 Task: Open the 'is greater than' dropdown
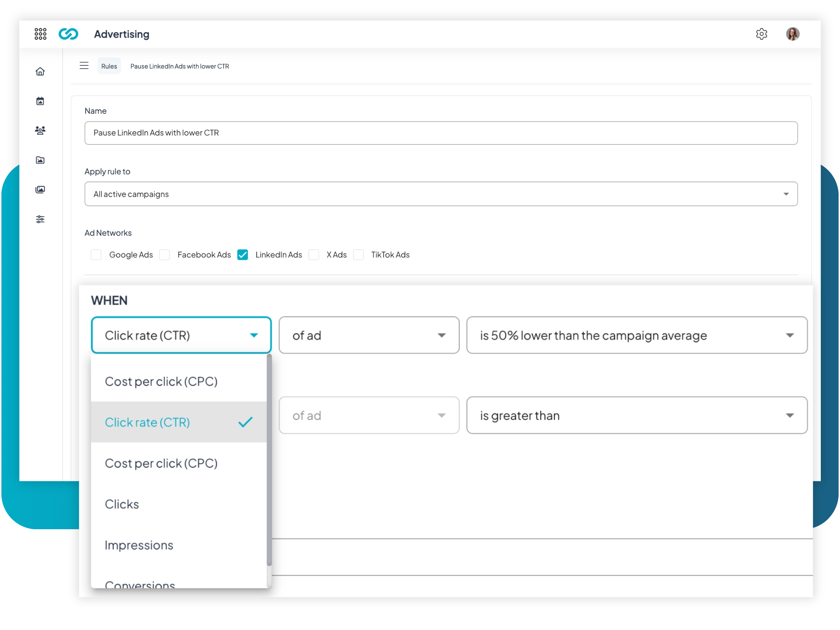pyautogui.click(x=636, y=415)
